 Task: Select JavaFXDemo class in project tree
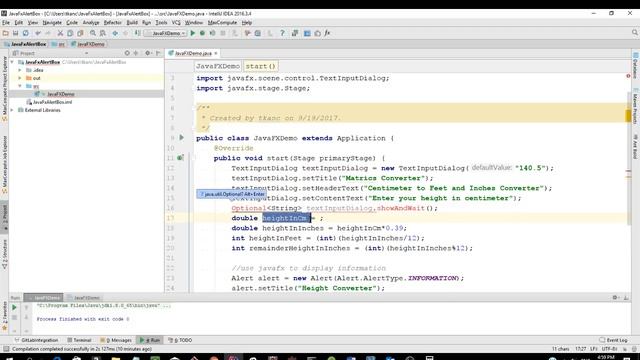coord(60,94)
